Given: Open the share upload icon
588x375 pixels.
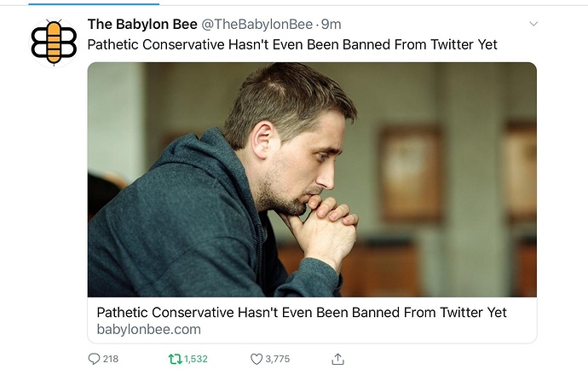Looking at the screenshot, I should (337, 359).
